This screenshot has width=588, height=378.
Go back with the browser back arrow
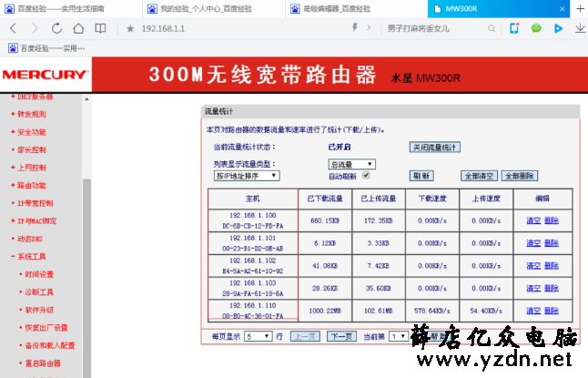pyautogui.click(x=14, y=28)
